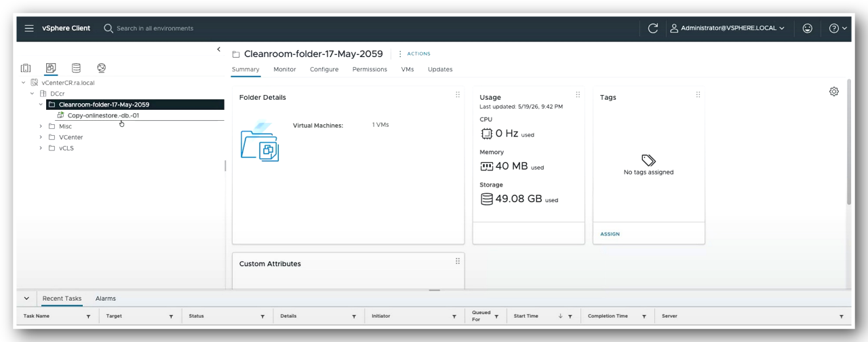Click the Copy-onlinestore VM icon
The width and height of the screenshot is (868, 342).
61,115
